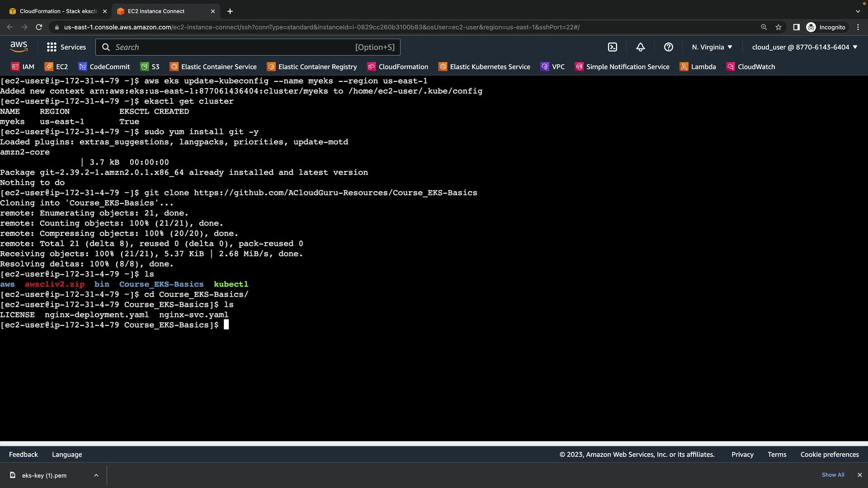Open the help question mark icon
This screenshot has height=488, width=868.
pos(669,47)
